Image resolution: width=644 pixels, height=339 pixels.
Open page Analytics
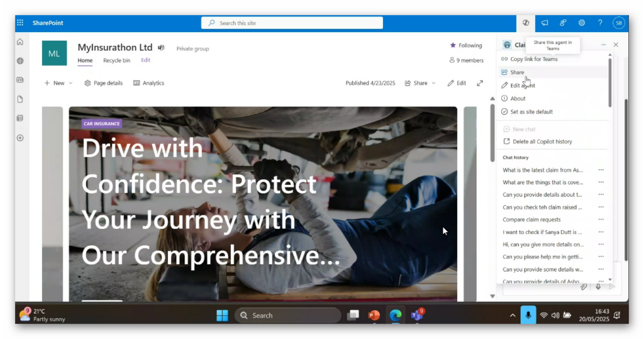click(x=148, y=83)
